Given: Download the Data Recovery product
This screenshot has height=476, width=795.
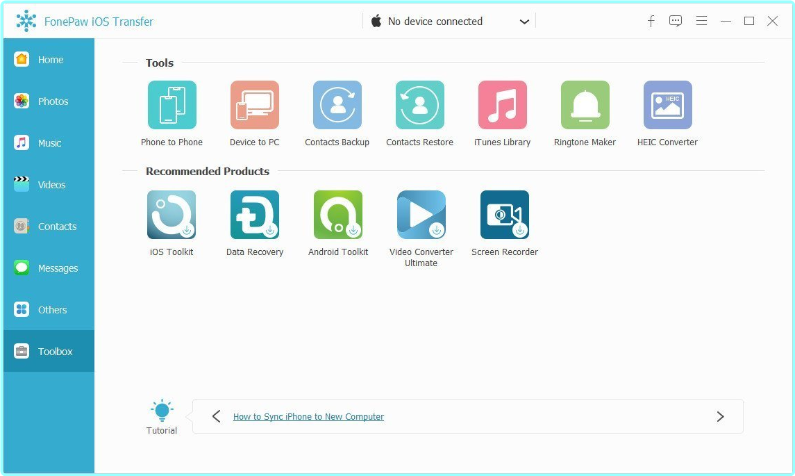Looking at the screenshot, I should tap(255, 214).
